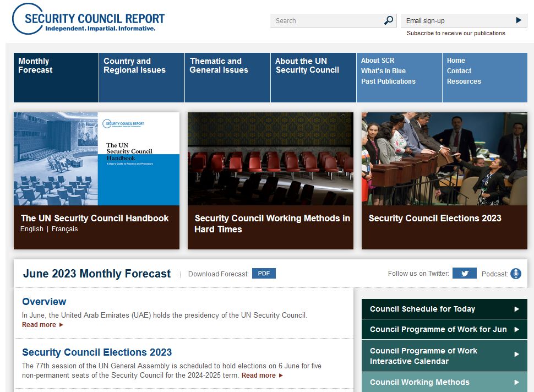Click Read more under Overview
The height and width of the screenshot is (392, 534).
pos(39,325)
